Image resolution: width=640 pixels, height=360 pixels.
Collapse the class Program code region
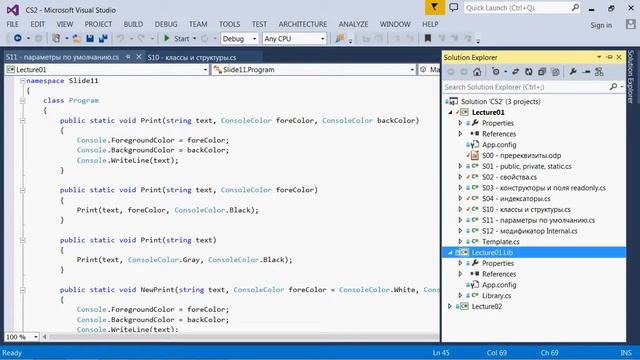(x=22, y=100)
